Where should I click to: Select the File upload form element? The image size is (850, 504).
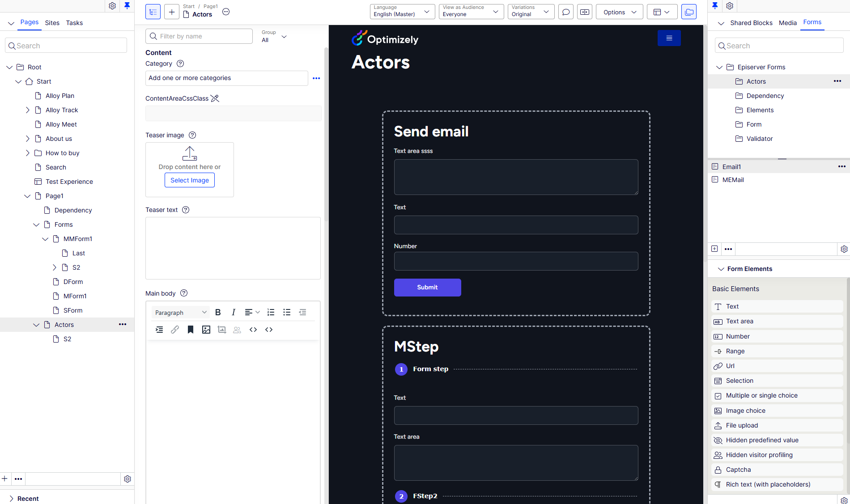point(777,425)
